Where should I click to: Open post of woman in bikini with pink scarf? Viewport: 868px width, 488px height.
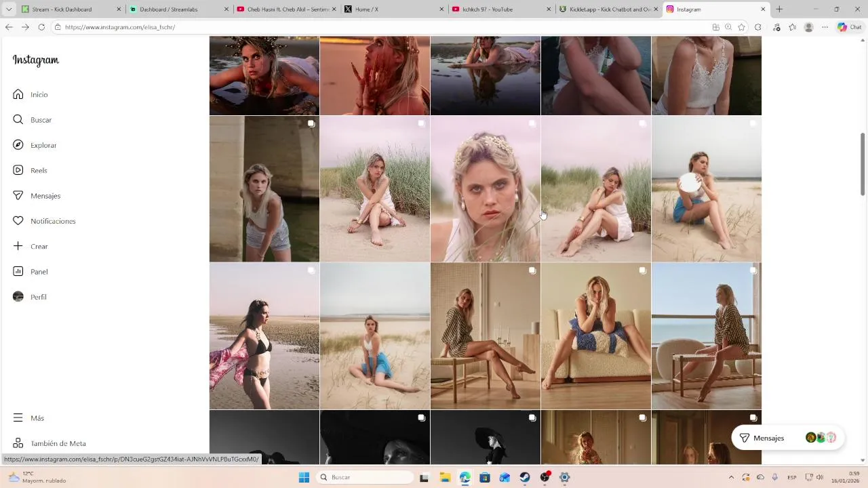point(264,336)
